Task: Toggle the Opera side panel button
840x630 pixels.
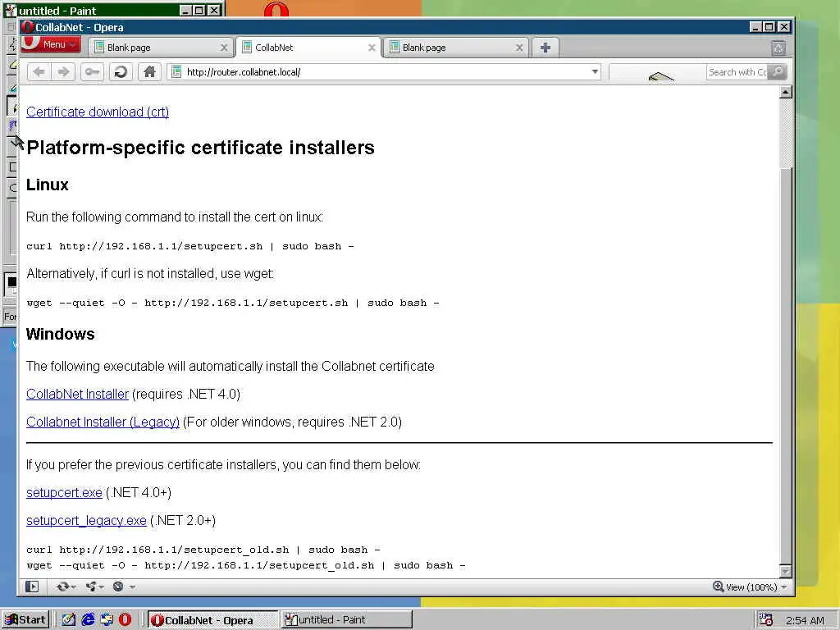Action: (x=32, y=587)
